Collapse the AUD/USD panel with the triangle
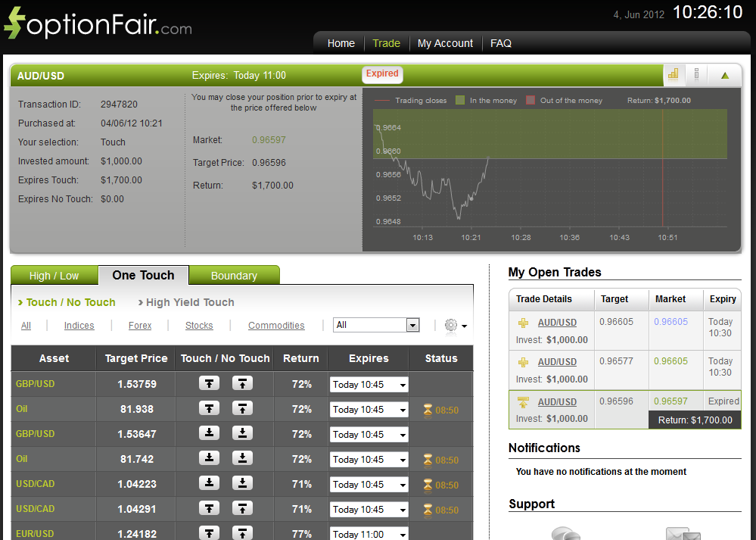 point(725,75)
